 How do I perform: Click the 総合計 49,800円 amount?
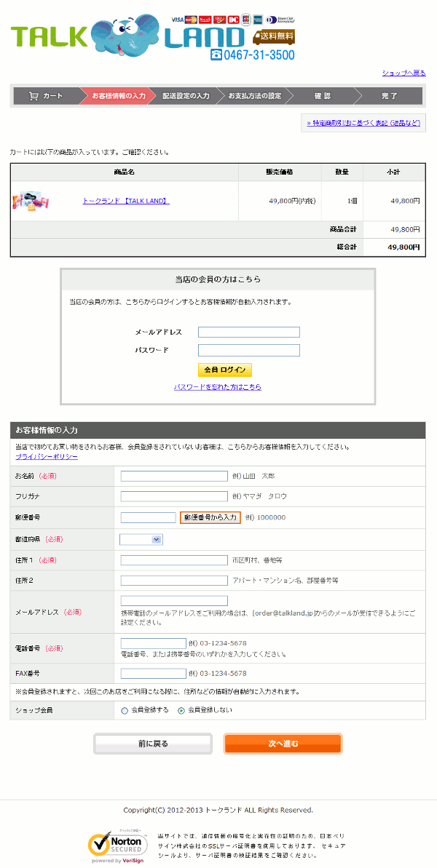403,247
